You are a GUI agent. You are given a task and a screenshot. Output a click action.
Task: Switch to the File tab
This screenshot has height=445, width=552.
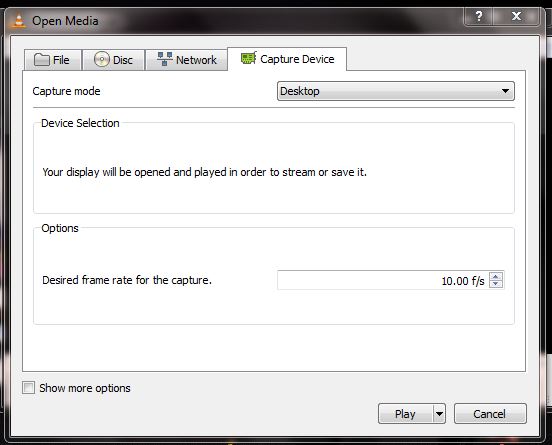pyautogui.click(x=53, y=60)
